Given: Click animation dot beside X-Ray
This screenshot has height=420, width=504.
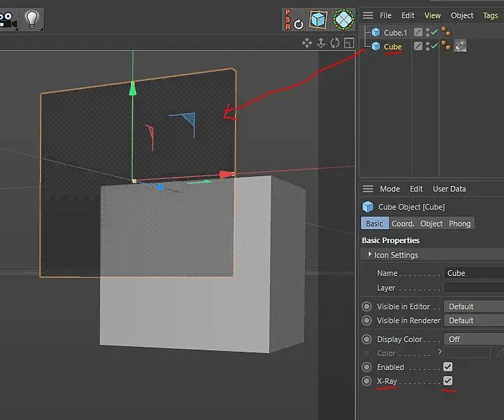Looking at the screenshot, I should click(x=367, y=381).
